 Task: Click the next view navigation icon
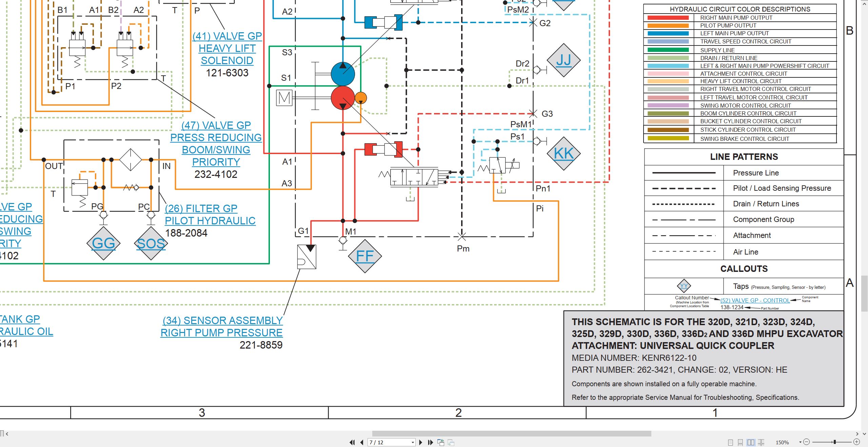click(x=451, y=442)
